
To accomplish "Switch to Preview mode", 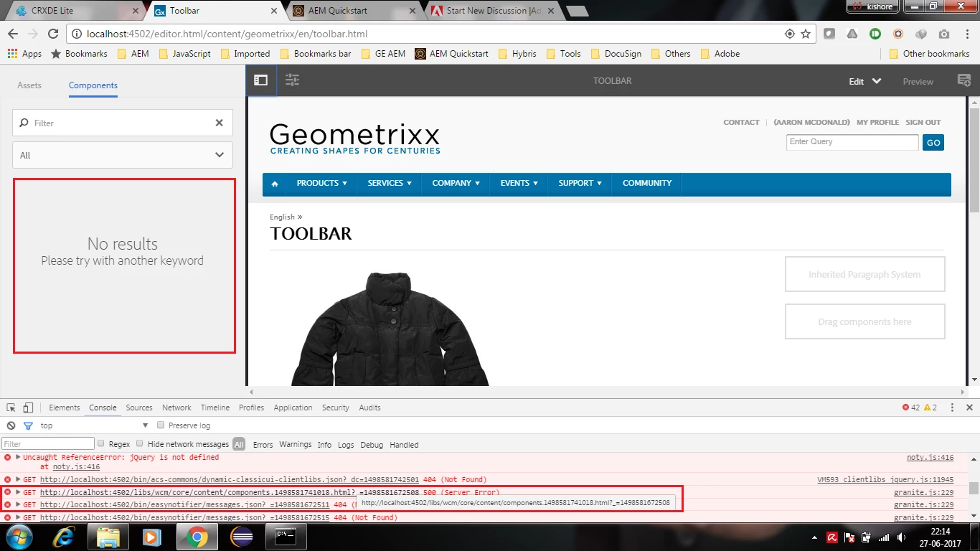I will pos(918,82).
